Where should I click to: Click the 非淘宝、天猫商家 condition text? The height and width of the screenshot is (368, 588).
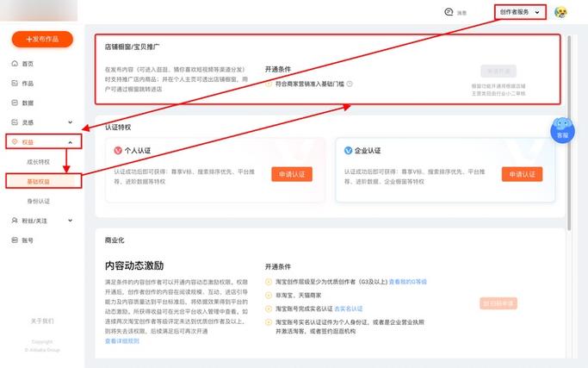tap(298, 295)
